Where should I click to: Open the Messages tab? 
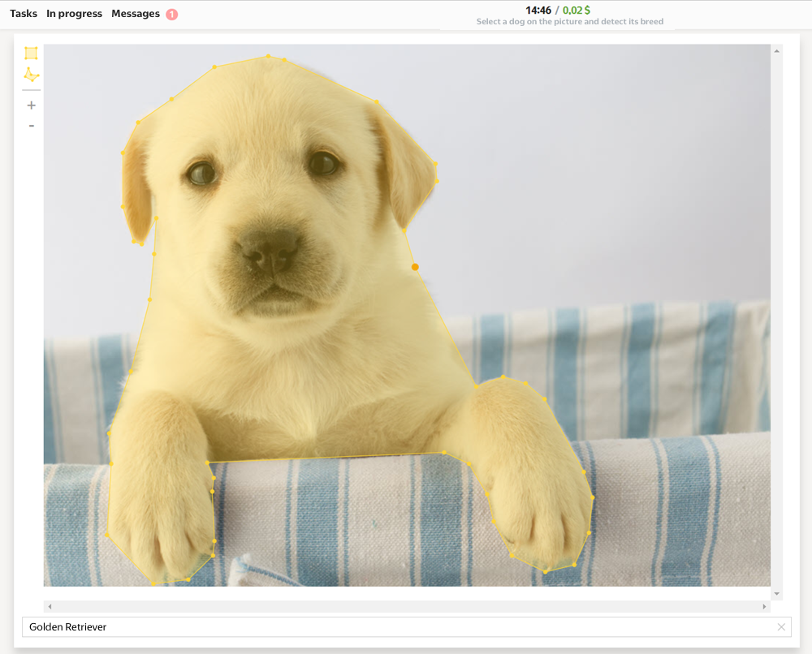[x=135, y=14]
